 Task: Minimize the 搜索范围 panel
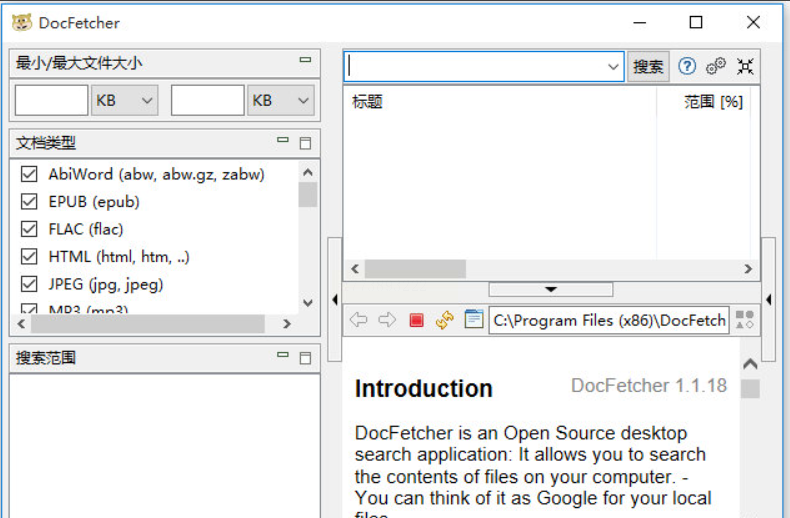pyautogui.click(x=283, y=355)
